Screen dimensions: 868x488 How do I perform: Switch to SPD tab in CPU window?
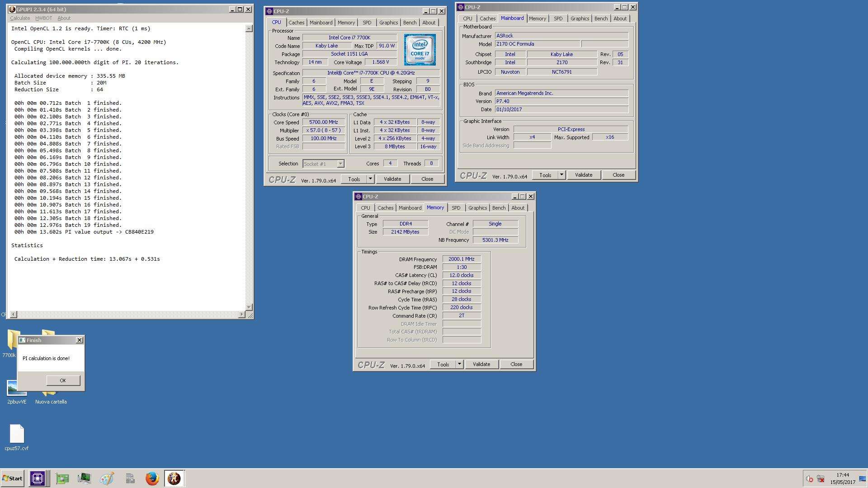[367, 23]
